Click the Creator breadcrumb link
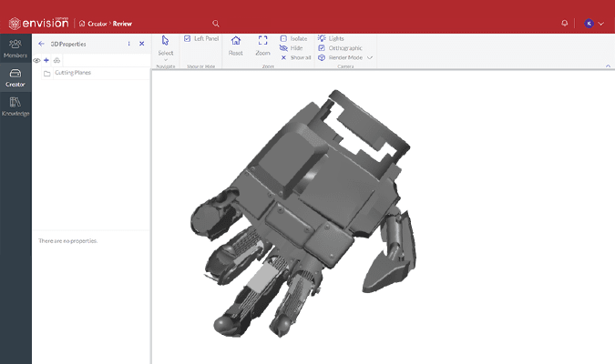Image resolution: width=615 pixels, height=364 pixels. tap(97, 23)
